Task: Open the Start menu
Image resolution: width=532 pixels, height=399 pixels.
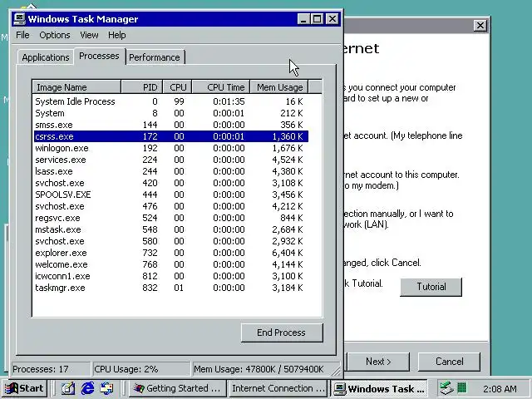Action: [x=24, y=388]
